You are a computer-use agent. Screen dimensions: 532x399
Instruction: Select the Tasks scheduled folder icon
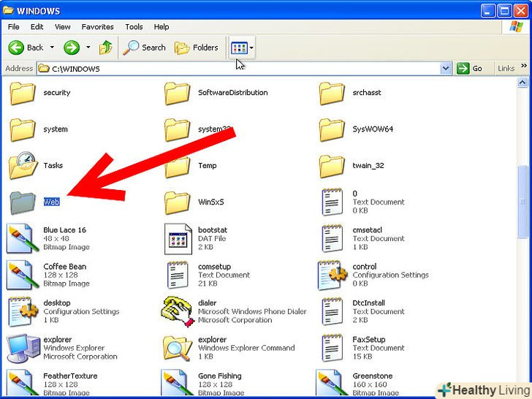[x=23, y=165]
